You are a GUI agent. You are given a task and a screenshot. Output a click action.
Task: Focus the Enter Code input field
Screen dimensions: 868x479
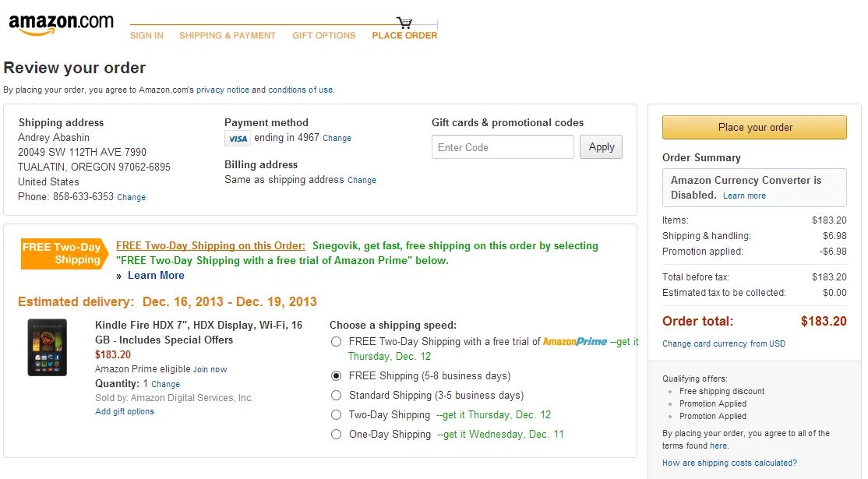pos(503,147)
